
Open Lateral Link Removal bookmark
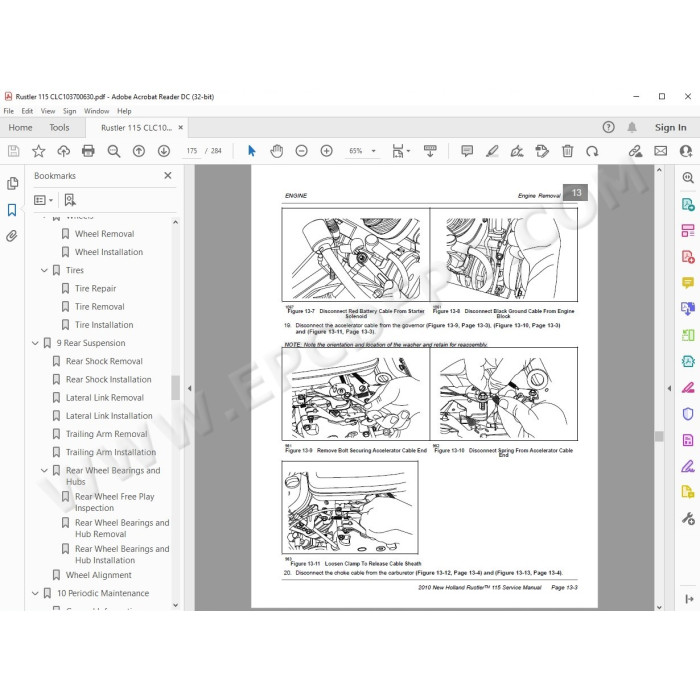coord(105,398)
